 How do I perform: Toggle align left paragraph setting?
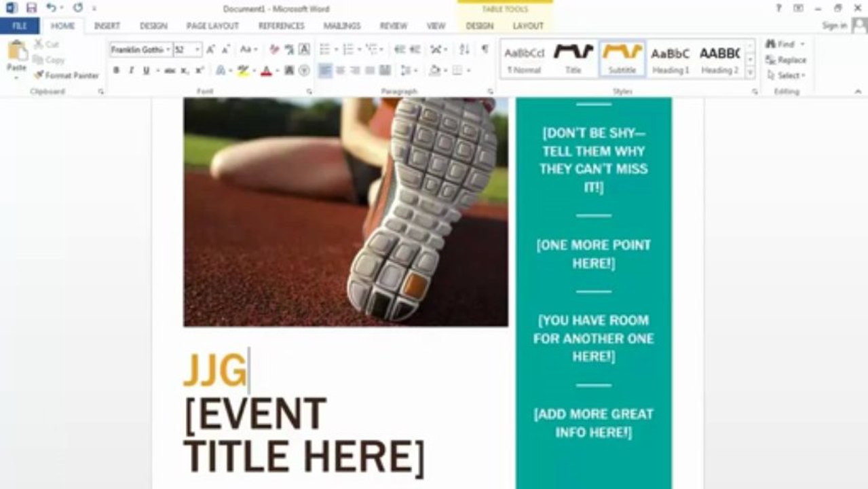coord(326,71)
